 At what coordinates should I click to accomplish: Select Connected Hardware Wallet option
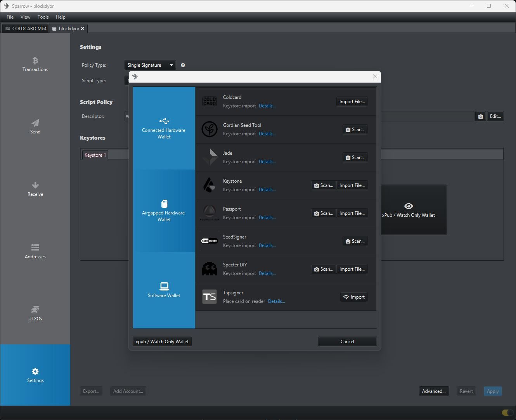pyautogui.click(x=164, y=128)
